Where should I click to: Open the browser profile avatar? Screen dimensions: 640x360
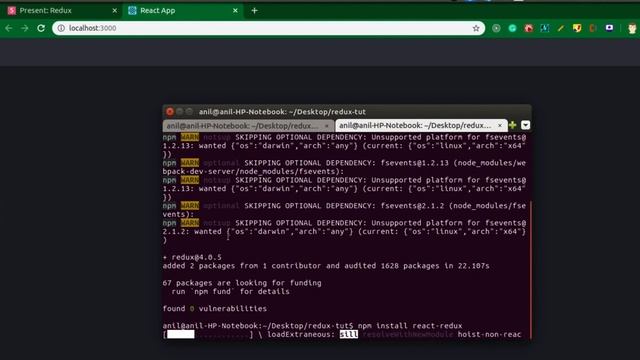632,29
